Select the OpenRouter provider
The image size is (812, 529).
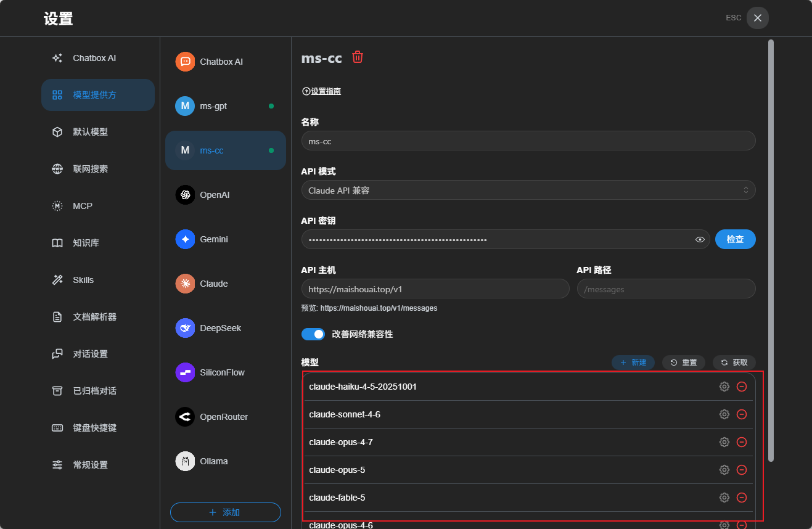click(x=226, y=417)
